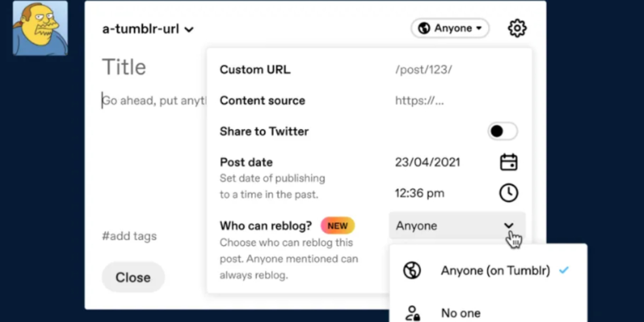
Task: Click the #add tags field
Action: (129, 236)
